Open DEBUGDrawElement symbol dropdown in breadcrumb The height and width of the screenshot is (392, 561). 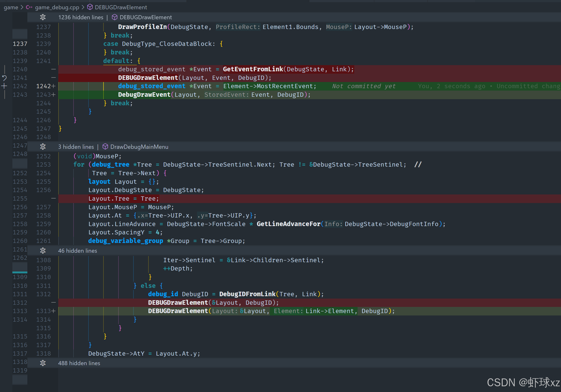click(121, 7)
